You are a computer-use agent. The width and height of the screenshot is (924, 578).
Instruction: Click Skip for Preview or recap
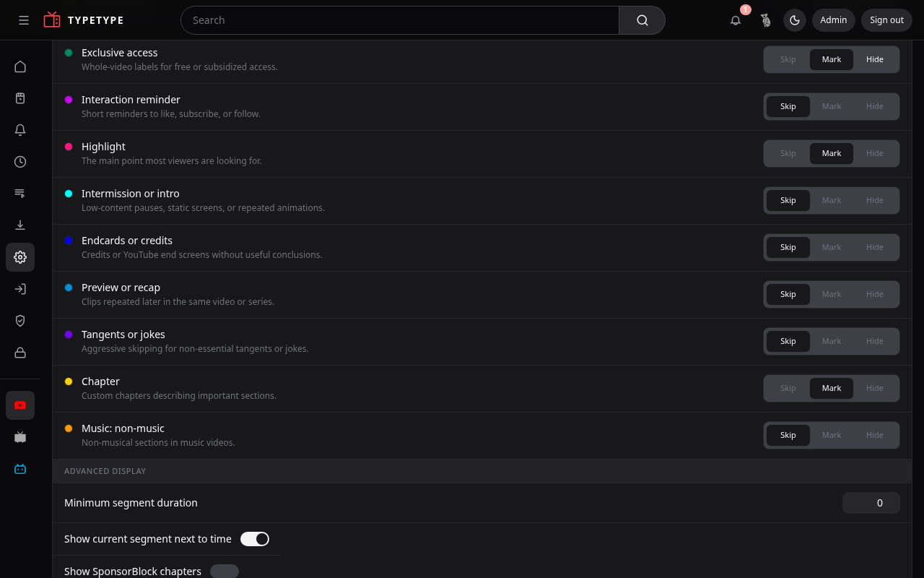pyautogui.click(x=788, y=294)
